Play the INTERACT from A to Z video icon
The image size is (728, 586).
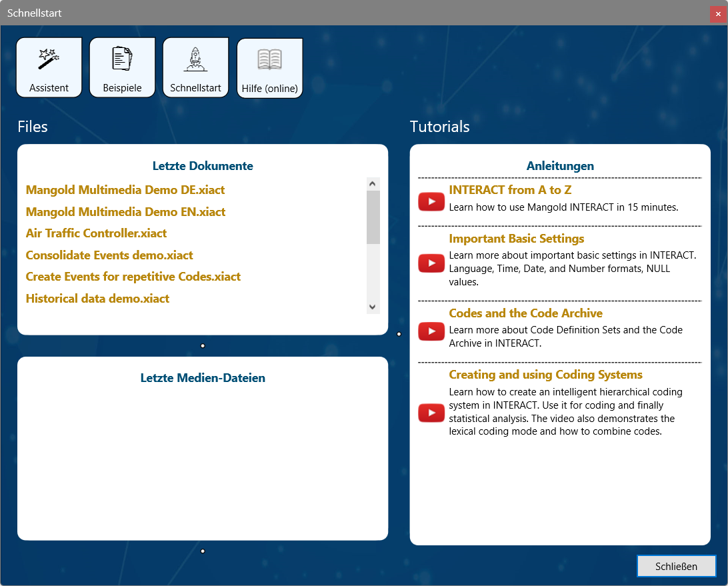coord(431,201)
